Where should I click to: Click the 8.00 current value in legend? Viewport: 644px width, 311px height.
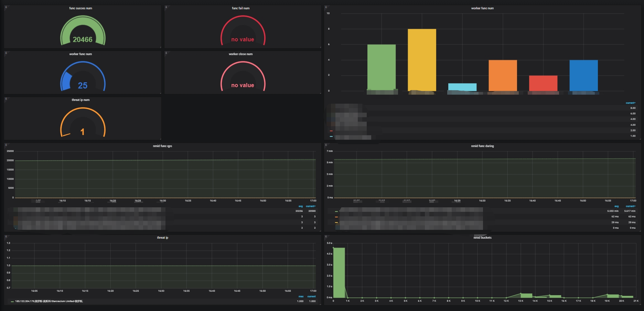click(x=633, y=108)
